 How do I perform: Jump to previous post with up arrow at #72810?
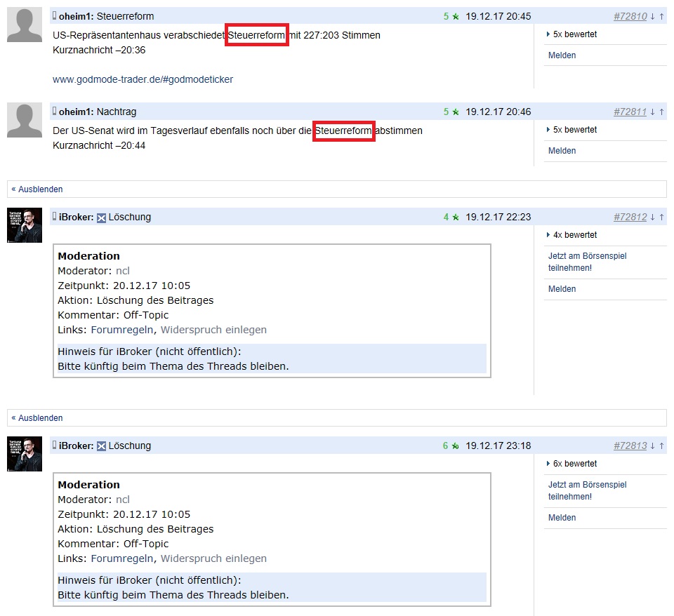coord(661,16)
